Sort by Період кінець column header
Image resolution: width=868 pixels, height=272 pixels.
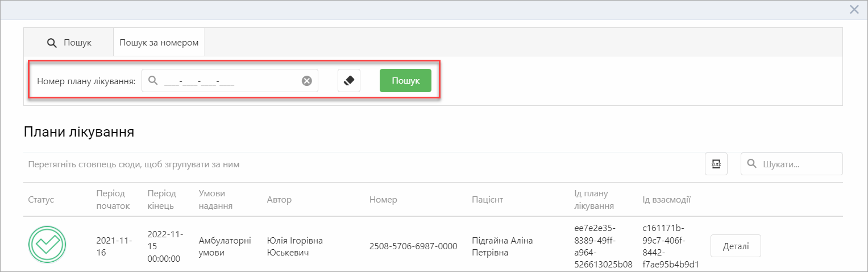pyautogui.click(x=160, y=200)
